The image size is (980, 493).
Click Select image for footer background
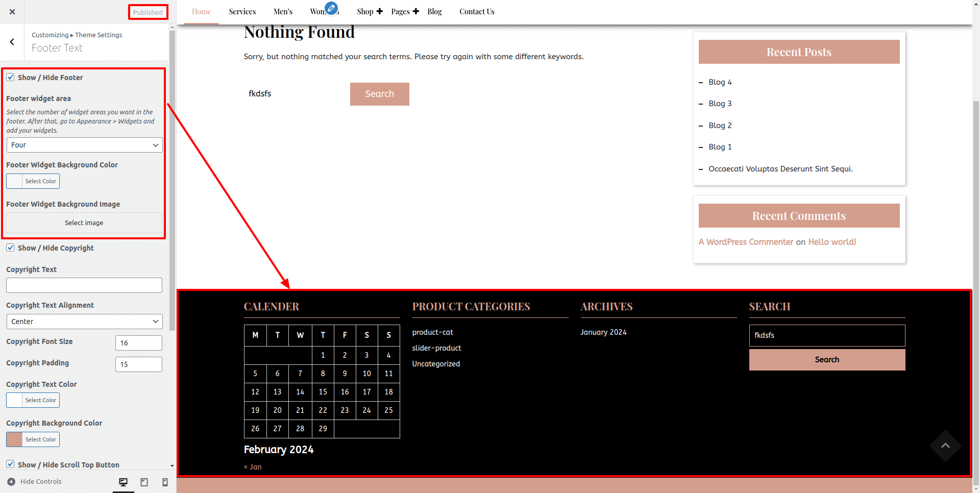84,223
